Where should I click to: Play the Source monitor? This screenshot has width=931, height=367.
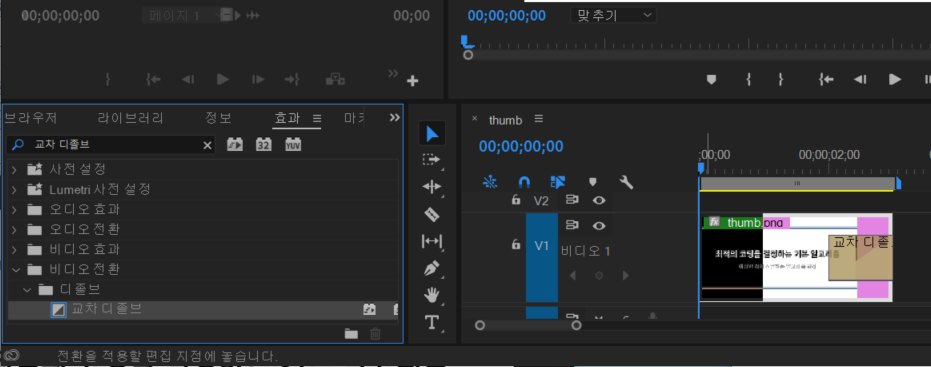click(223, 79)
